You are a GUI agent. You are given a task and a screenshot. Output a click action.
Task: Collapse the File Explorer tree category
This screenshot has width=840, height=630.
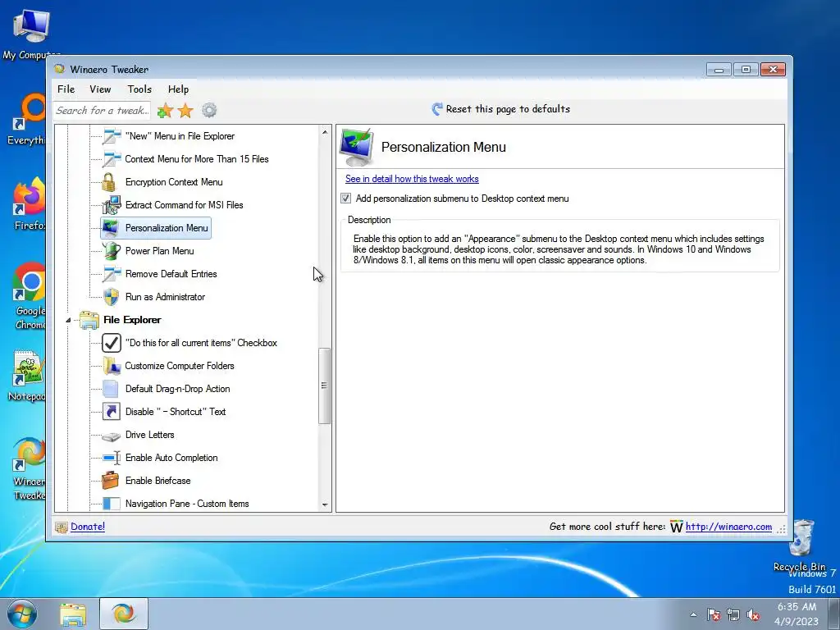pyautogui.click(x=69, y=321)
